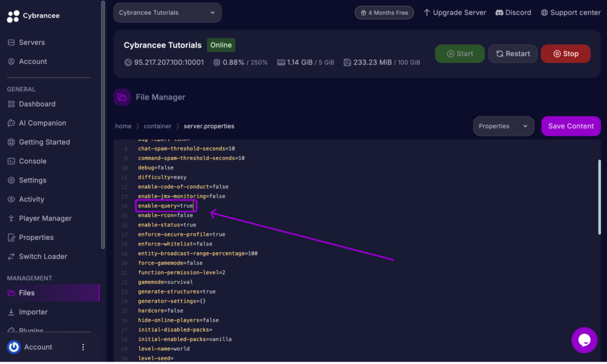Click the gift icon in 4 Months Free
Viewport: 607px width, 364px height.
(x=363, y=13)
